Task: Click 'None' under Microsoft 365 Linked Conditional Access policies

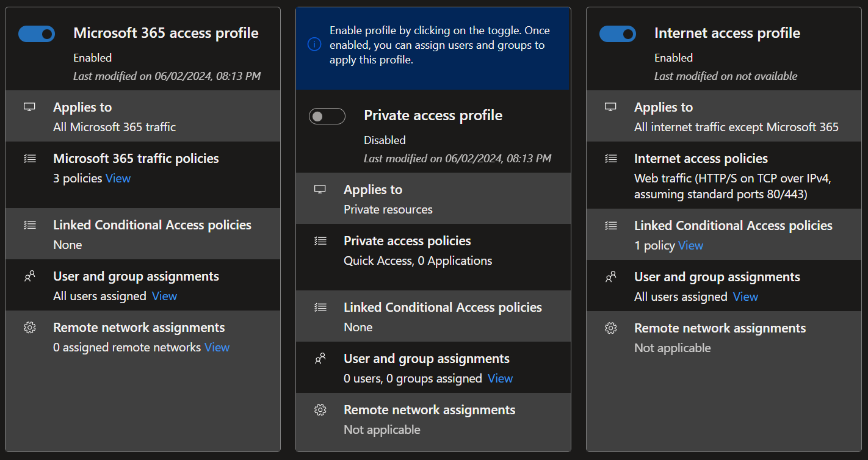Action: pyautogui.click(x=67, y=245)
